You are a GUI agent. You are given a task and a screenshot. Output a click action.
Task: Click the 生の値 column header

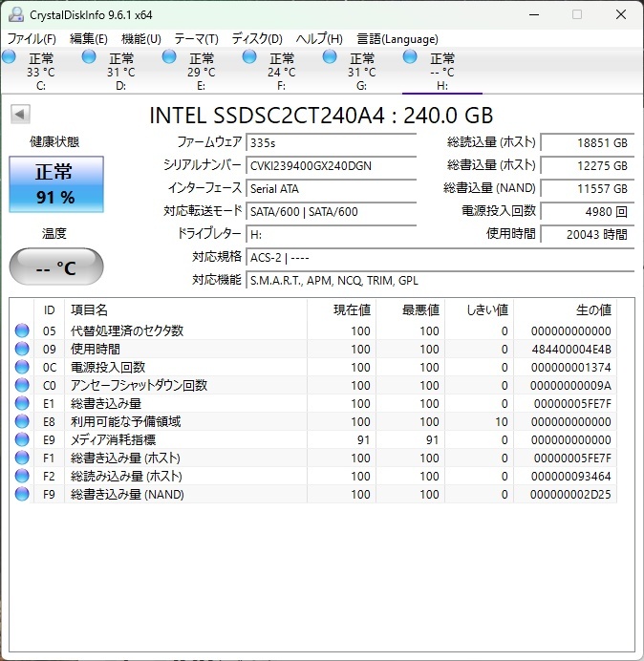(565, 310)
